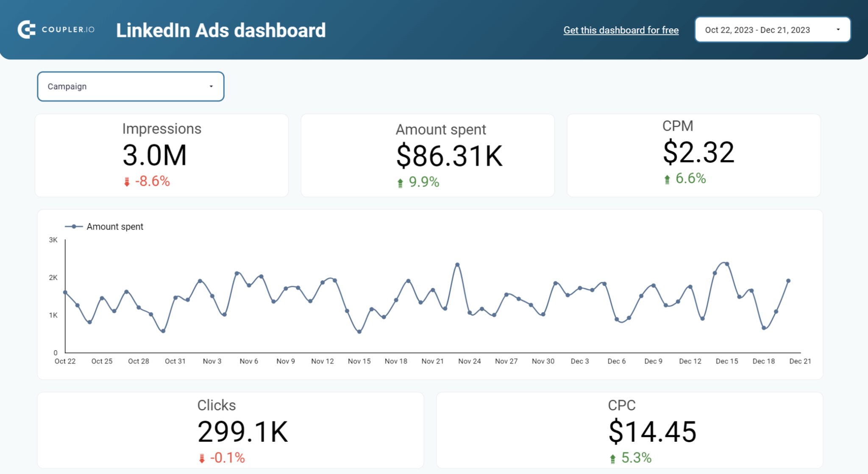Click the green up arrow under Amount spent
This screenshot has width=868, height=474.
point(400,182)
